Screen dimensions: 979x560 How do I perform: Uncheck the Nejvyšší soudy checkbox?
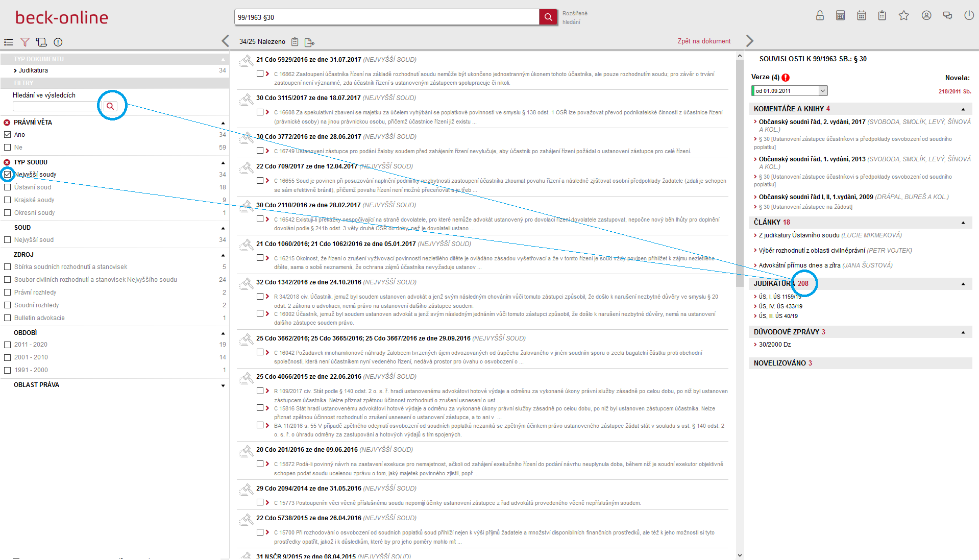[x=8, y=175]
